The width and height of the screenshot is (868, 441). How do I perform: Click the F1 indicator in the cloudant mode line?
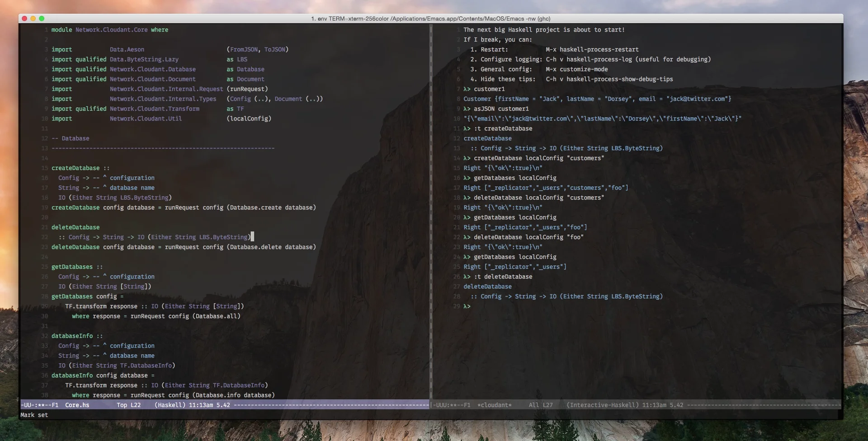(466, 405)
